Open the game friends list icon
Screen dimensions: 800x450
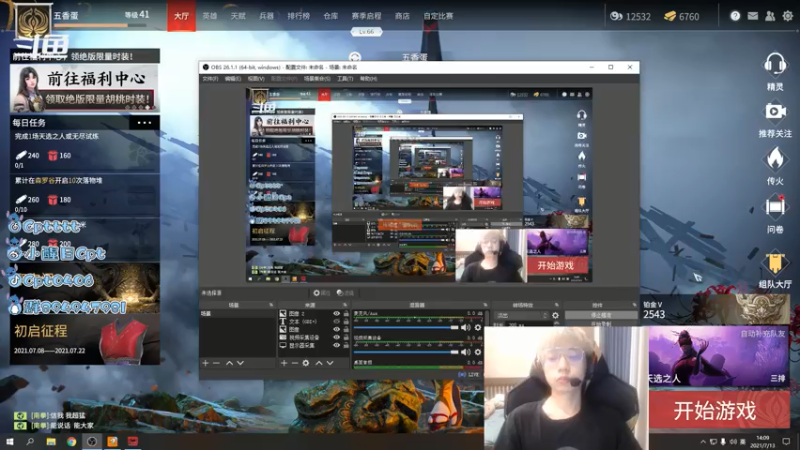[x=770, y=16]
